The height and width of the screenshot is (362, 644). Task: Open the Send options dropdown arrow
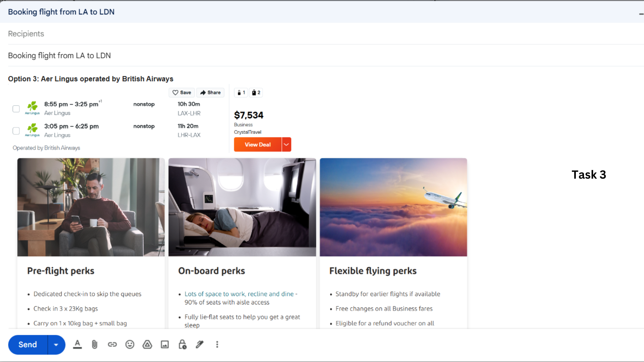tap(56, 345)
